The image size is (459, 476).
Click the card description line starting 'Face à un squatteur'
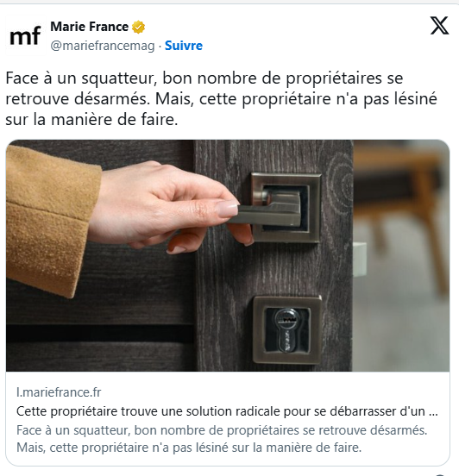(222, 430)
